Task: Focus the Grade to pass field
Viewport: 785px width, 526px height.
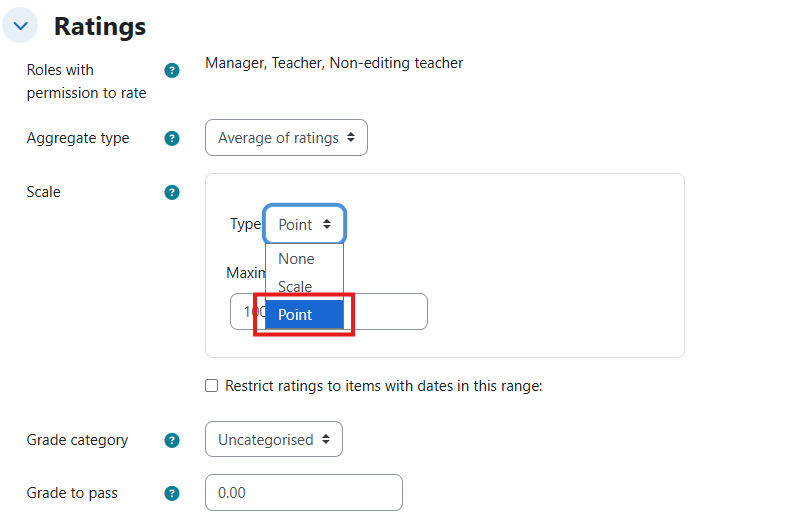Action: (303, 493)
